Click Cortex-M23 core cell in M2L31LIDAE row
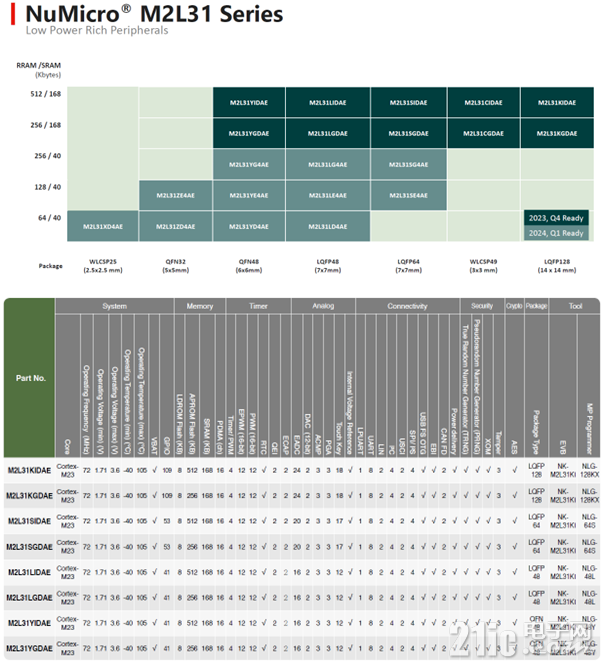Viewport: 603px width, 664px height. (67, 572)
